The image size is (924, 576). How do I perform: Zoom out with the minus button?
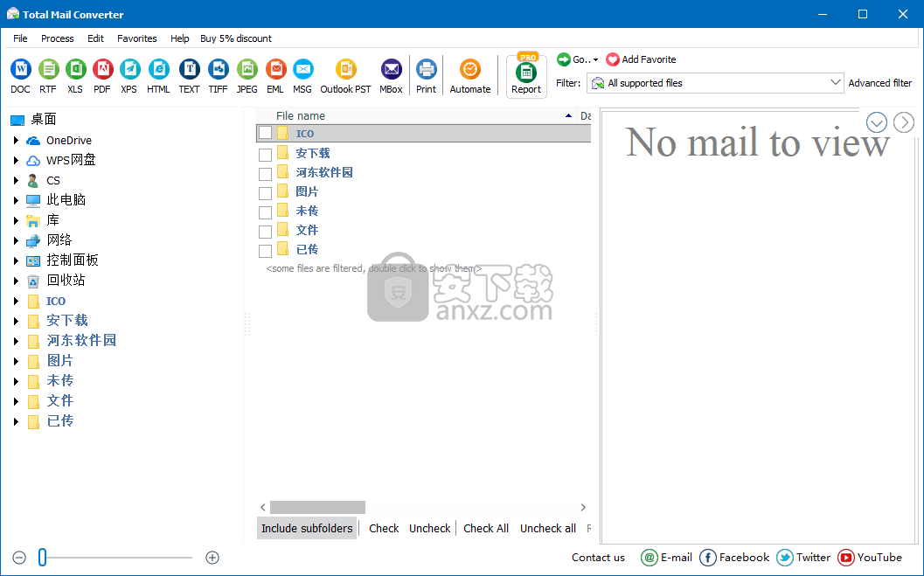[19, 558]
